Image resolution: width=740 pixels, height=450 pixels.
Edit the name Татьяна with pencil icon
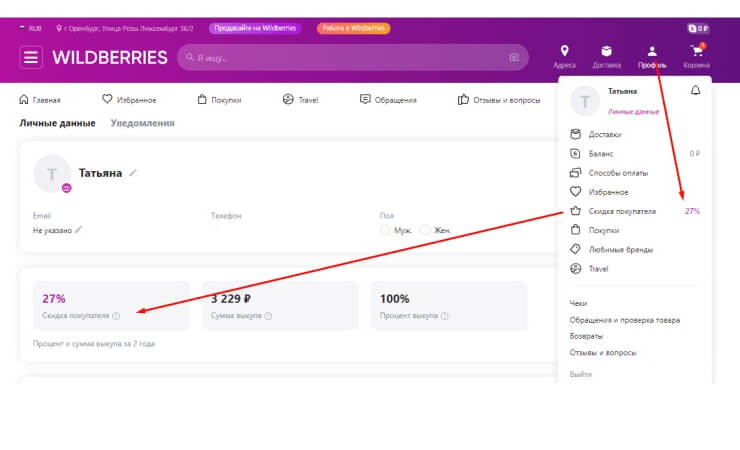click(133, 173)
